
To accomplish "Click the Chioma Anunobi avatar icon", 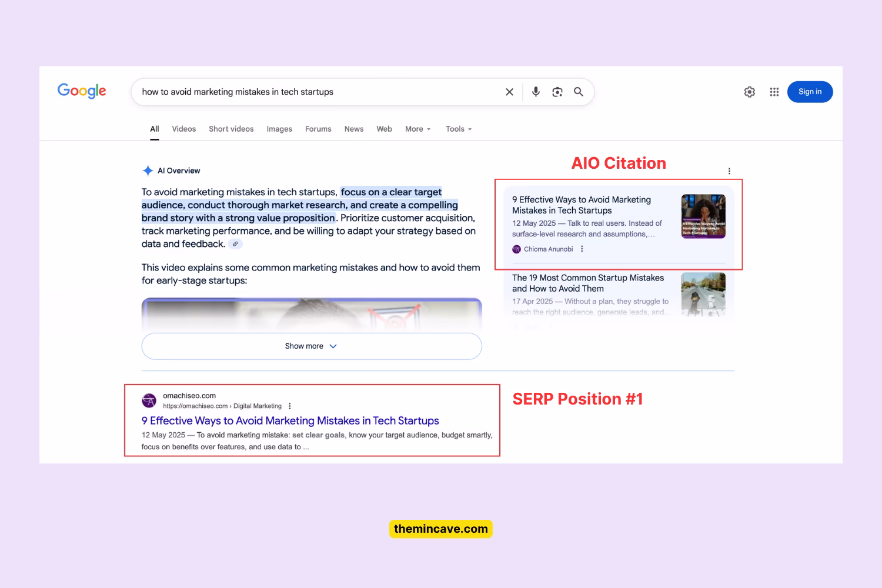I will 516,249.
